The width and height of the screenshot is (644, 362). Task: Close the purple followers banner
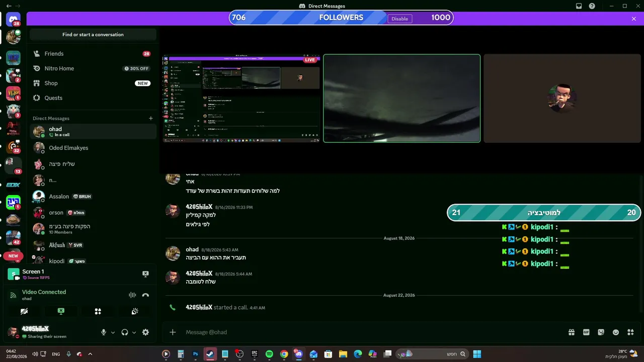coord(634,19)
